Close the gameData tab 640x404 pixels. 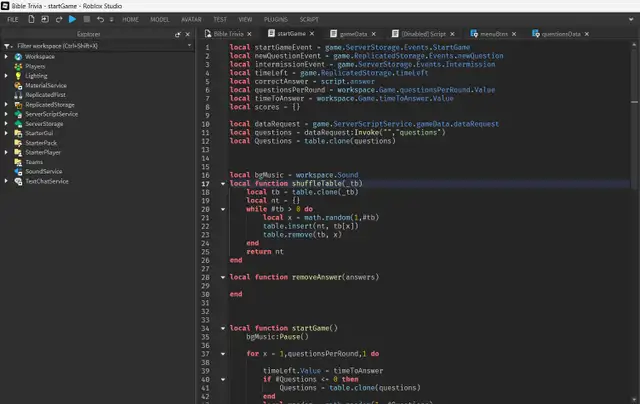pyautogui.click(x=374, y=34)
